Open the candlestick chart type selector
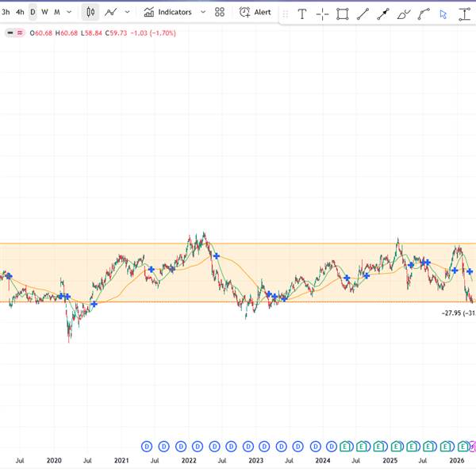This screenshot has width=476, height=476. pyautogui.click(x=90, y=12)
